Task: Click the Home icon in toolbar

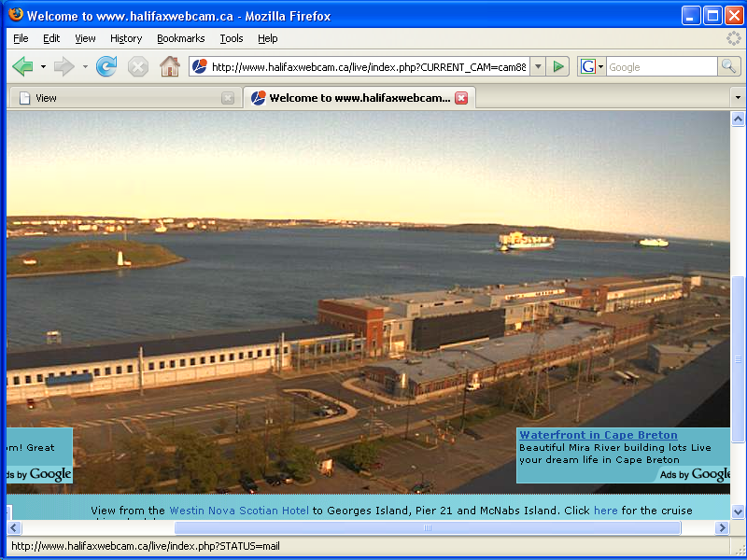Action: point(169,66)
